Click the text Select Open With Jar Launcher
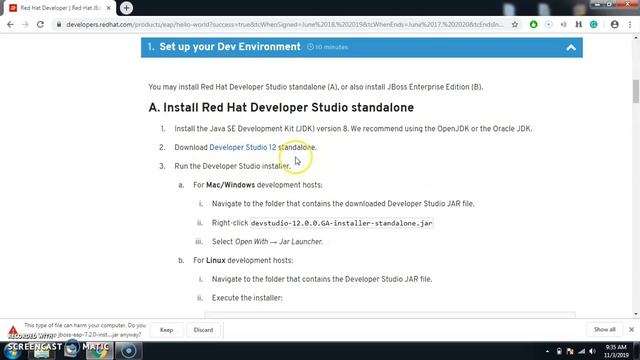This screenshot has width=640, height=360. coord(267,242)
